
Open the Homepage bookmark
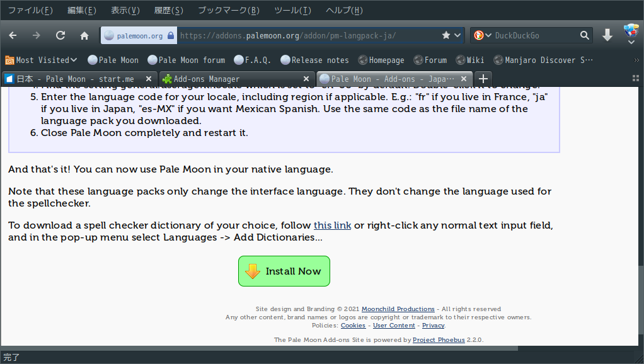[x=381, y=60]
